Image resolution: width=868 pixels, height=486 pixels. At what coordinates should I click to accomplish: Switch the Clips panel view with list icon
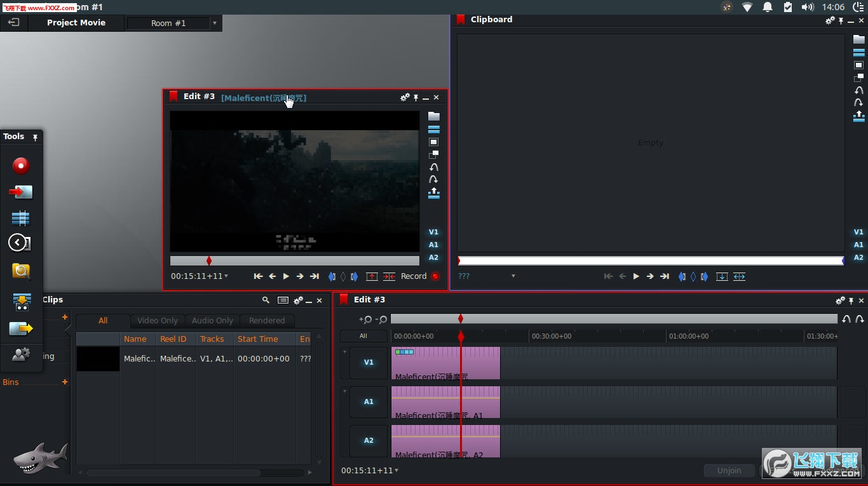pyautogui.click(x=283, y=300)
